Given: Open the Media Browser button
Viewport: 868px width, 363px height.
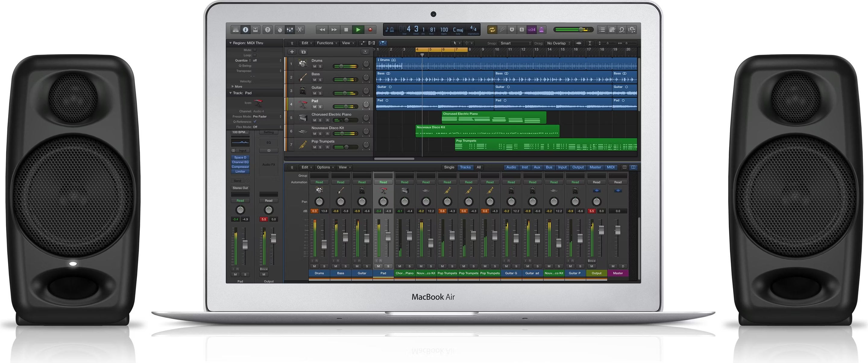Looking at the screenshot, I should tap(632, 30).
